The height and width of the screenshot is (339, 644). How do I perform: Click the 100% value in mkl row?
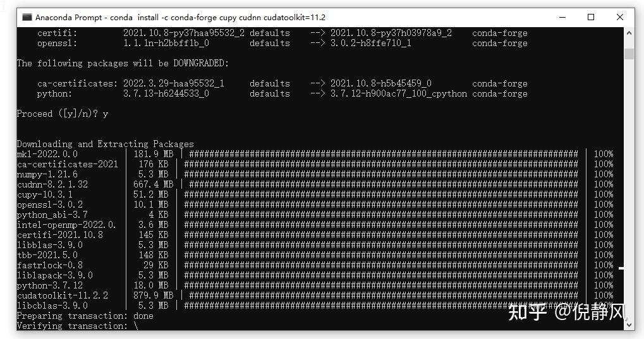tap(604, 154)
